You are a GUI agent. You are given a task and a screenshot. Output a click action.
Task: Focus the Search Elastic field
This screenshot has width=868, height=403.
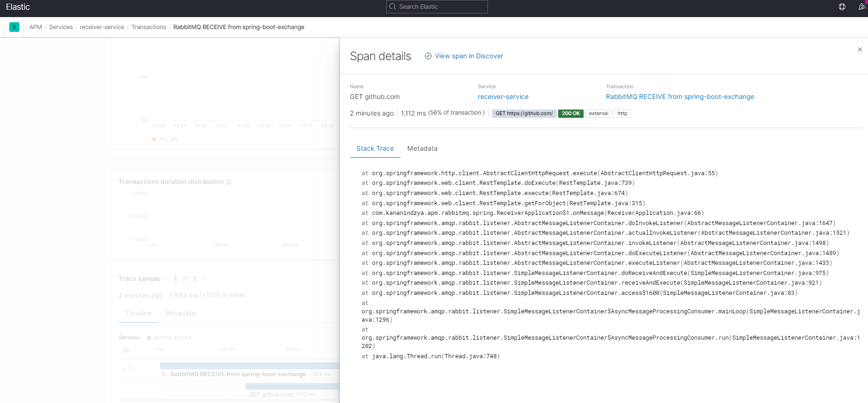pos(437,6)
